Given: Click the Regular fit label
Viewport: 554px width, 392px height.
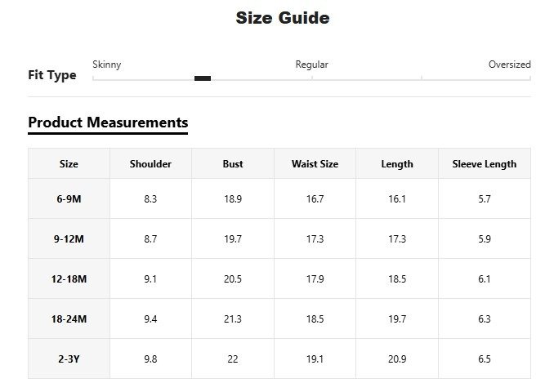Looking at the screenshot, I should (311, 65).
